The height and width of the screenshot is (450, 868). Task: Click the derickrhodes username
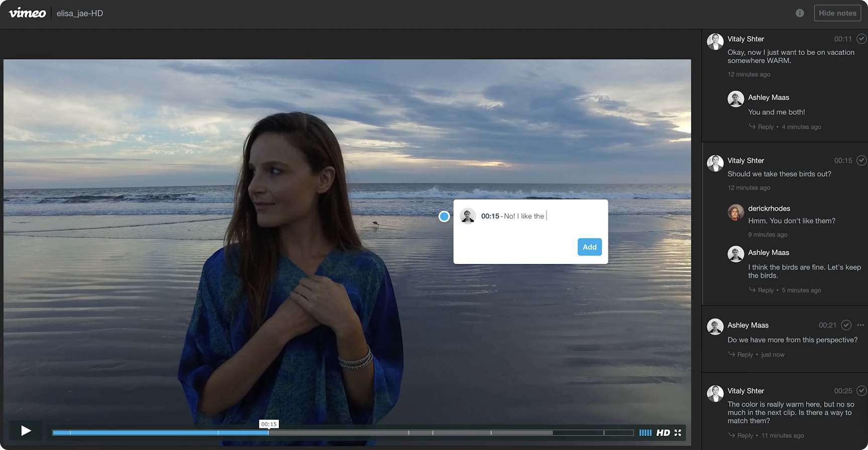point(769,208)
